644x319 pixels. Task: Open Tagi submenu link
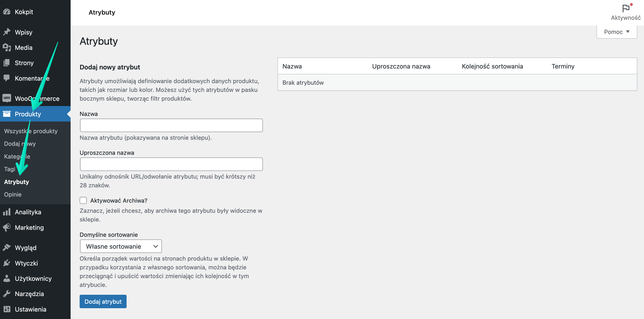[9, 169]
